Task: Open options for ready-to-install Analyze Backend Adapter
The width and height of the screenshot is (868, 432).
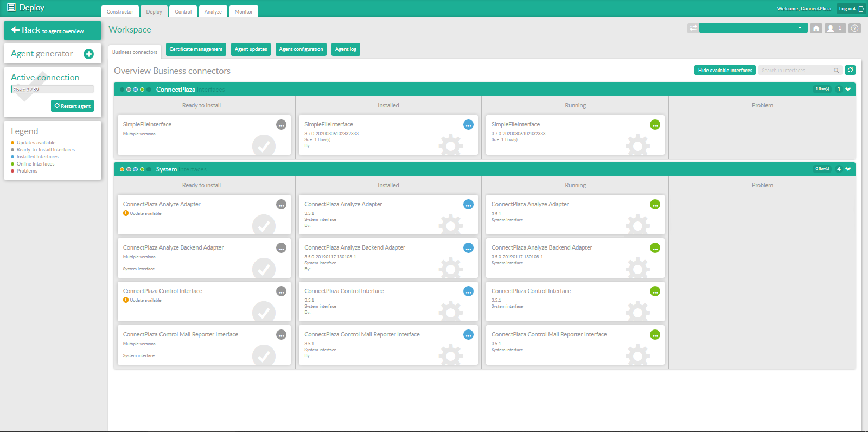Action: pos(281,248)
